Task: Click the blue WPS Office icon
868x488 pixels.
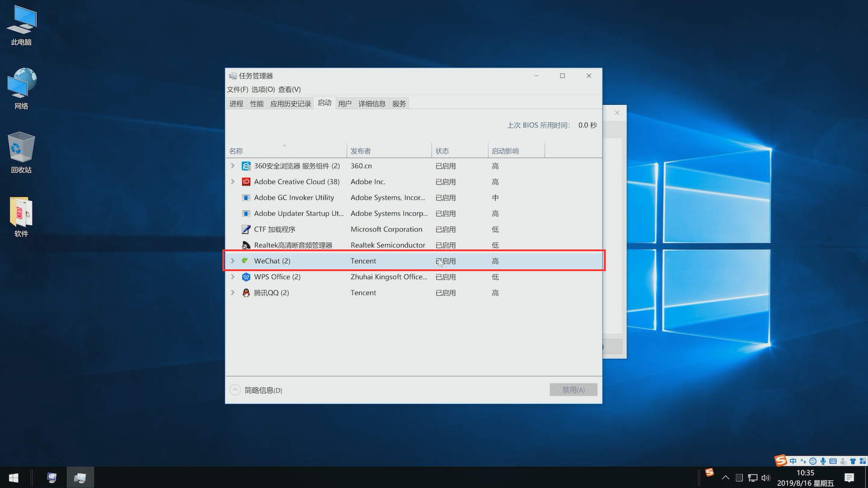Action: (246, 277)
